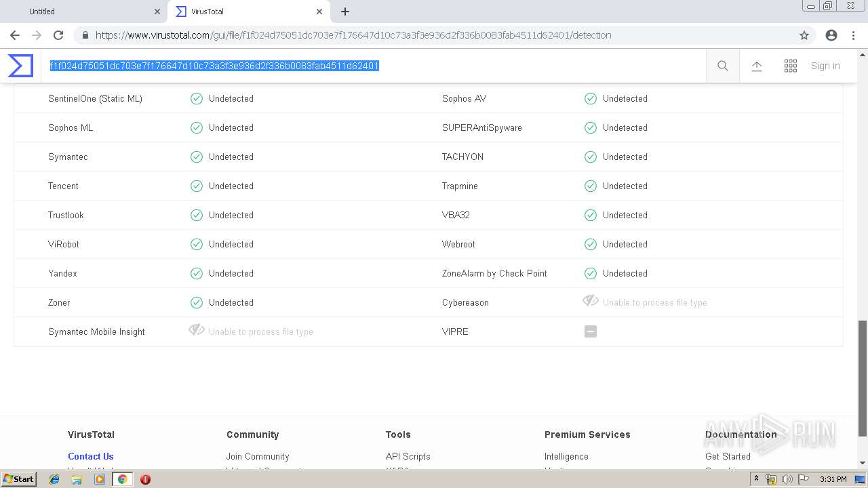This screenshot has height=488, width=868.
Task: Click the site lock icon
Action: pyautogui.click(x=85, y=35)
